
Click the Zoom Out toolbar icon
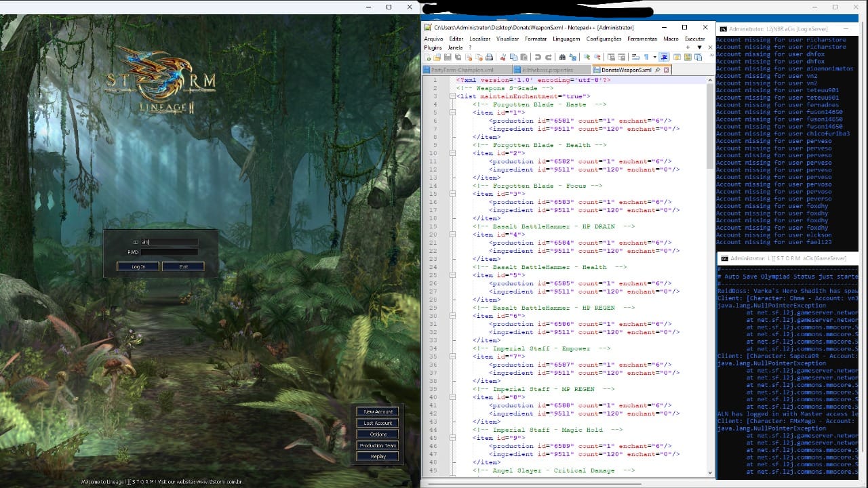click(x=597, y=57)
